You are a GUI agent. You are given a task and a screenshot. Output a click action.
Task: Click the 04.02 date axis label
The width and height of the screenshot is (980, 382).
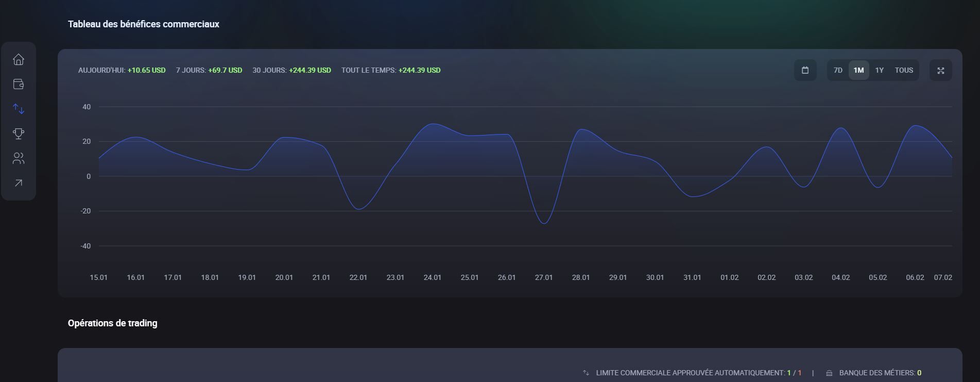(841, 277)
